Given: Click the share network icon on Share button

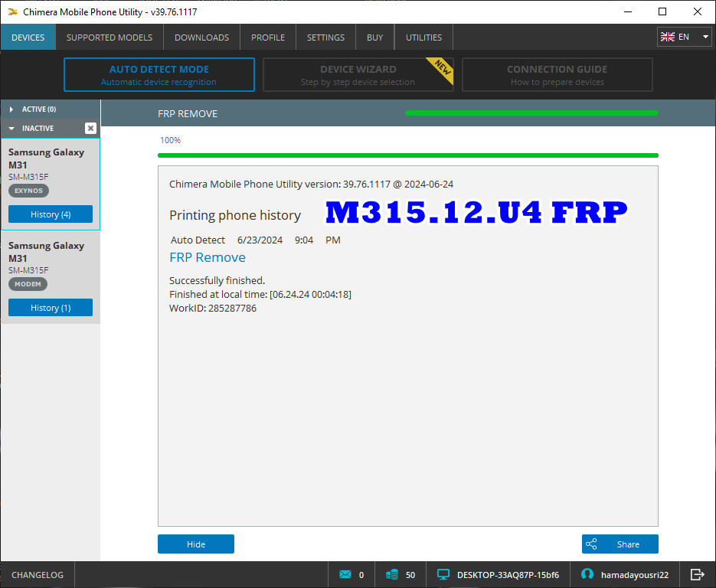Looking at the screenshot, I should [x=591, y=544].
